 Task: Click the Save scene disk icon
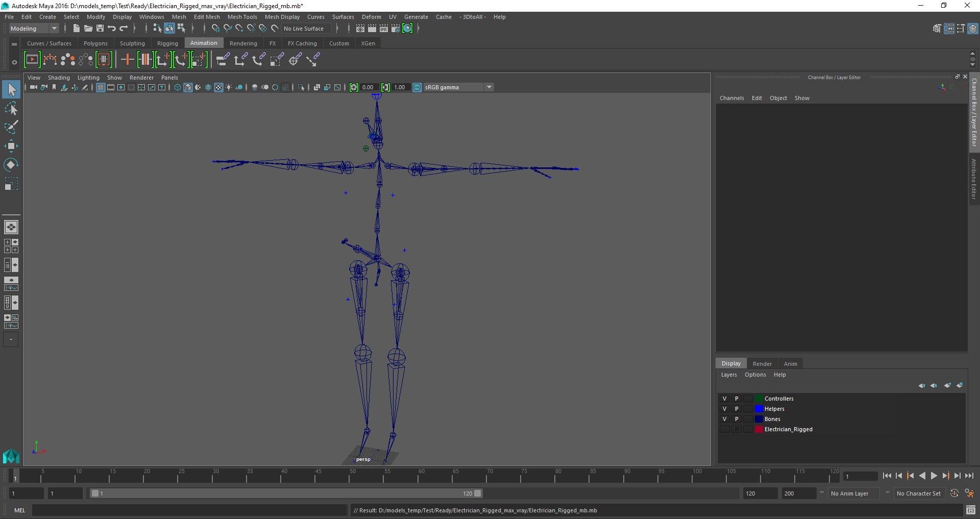(x=100, y=29)
